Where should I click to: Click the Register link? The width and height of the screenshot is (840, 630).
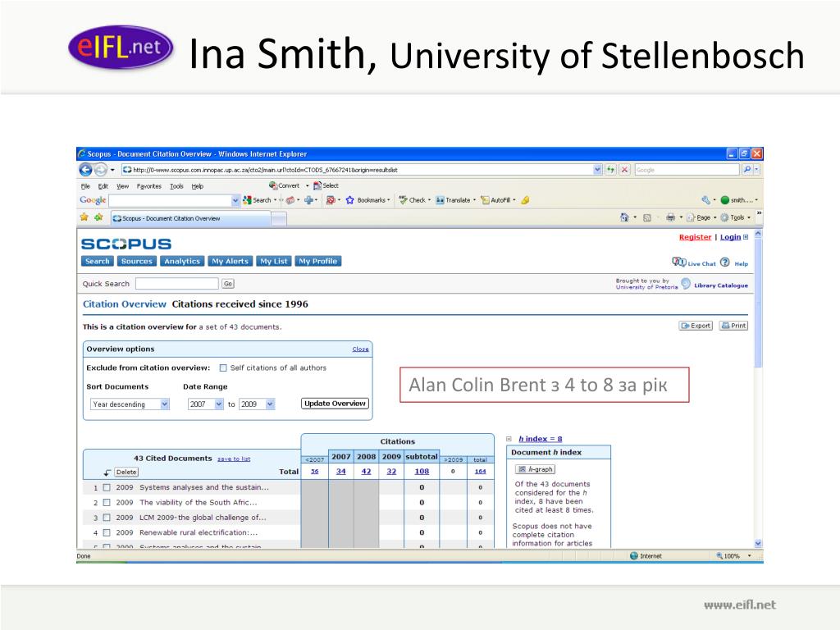pos(695,237)
